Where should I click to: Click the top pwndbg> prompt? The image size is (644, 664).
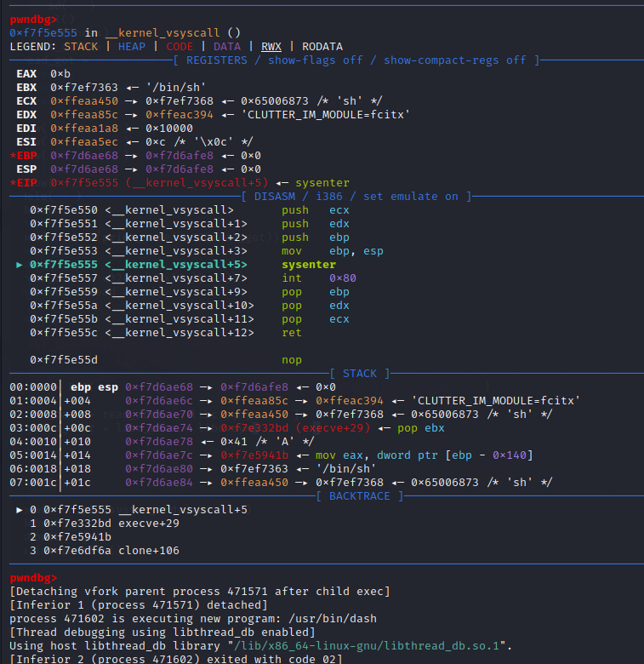[x=33, y=20]
